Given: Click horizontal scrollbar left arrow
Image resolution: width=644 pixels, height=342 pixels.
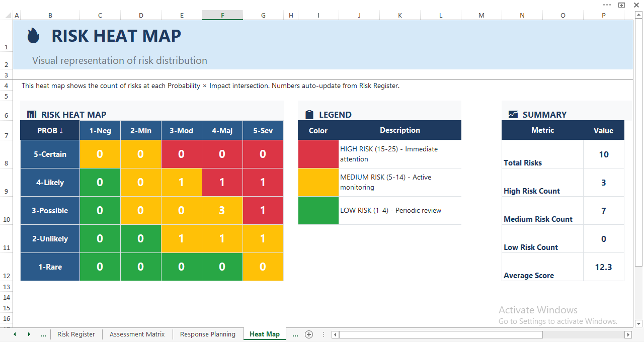Looking at the screenshot, I should (336, 334).
